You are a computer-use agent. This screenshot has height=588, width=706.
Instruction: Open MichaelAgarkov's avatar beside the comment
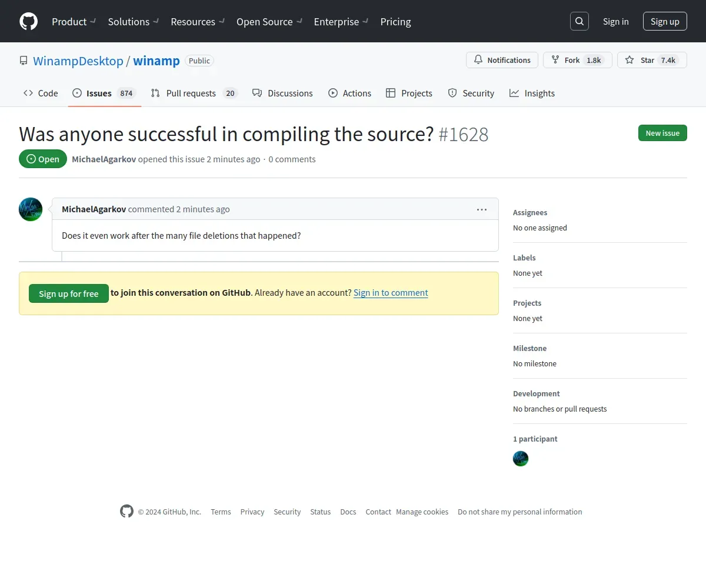tap(31, 209)
